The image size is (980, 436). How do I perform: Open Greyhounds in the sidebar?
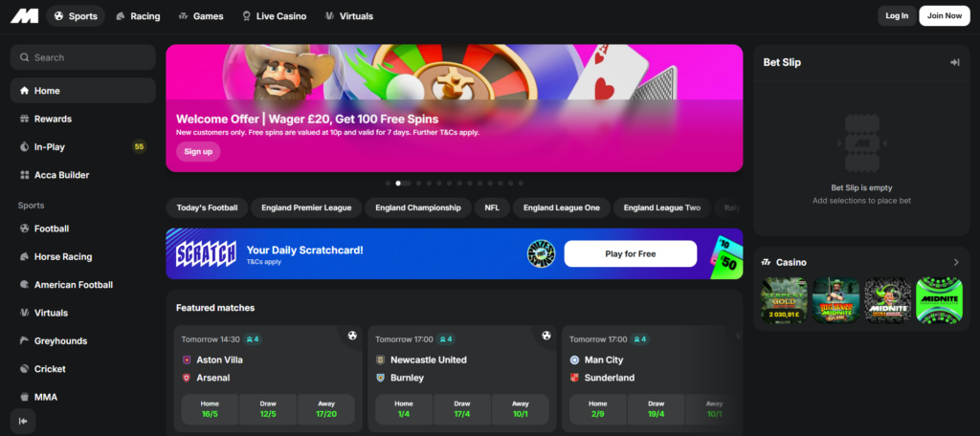[x=60, y=341]
